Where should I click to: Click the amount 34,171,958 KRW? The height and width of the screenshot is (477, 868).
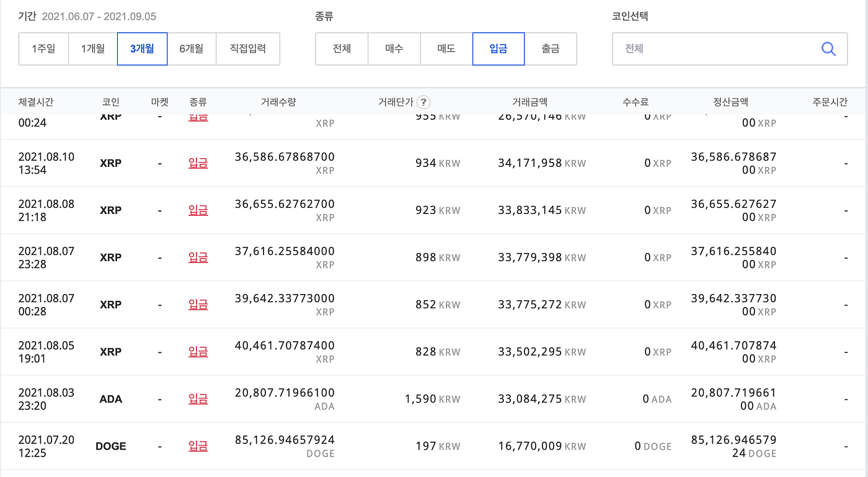tap(542, 163)
